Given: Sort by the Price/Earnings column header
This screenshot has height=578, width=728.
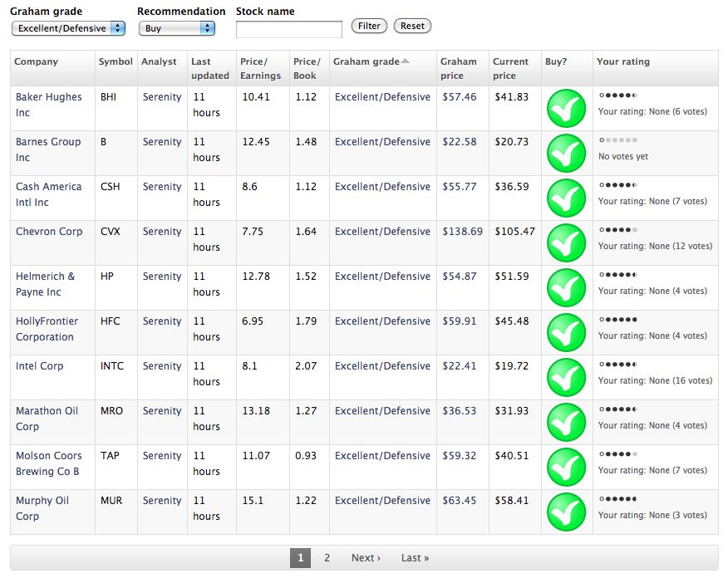Looking at the screenshot, I should coord(260,68).
